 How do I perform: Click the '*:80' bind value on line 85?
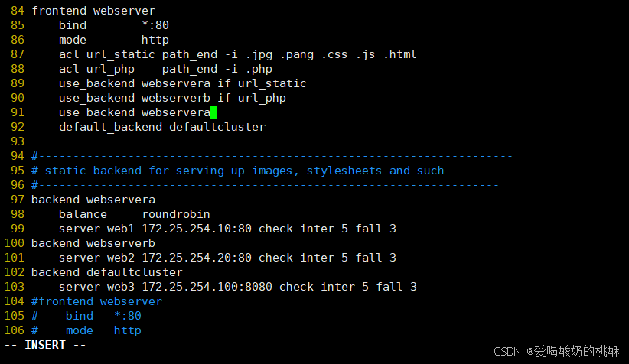point(155,25)
